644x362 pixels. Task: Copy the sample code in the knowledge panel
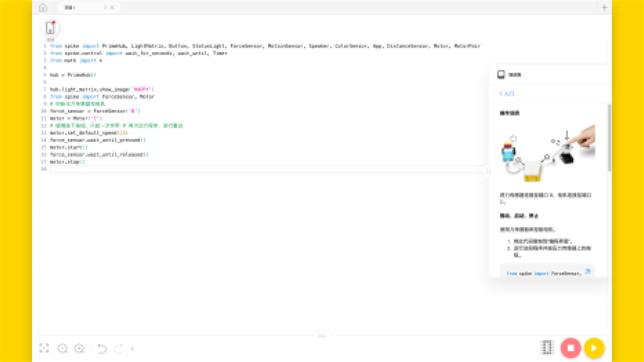588,271
